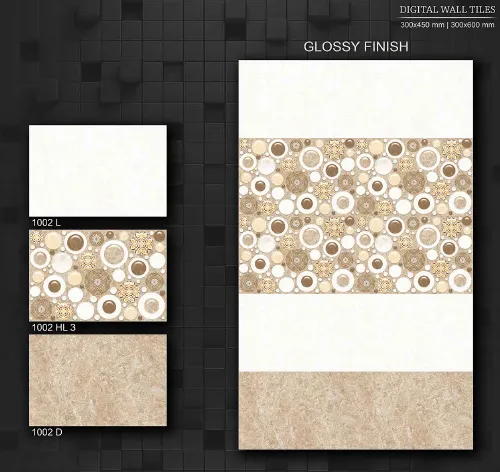Click the '300x450 mm' size text
Viewport: 500px width, 472px height.
pyautogui.click(x=422, y=25)
